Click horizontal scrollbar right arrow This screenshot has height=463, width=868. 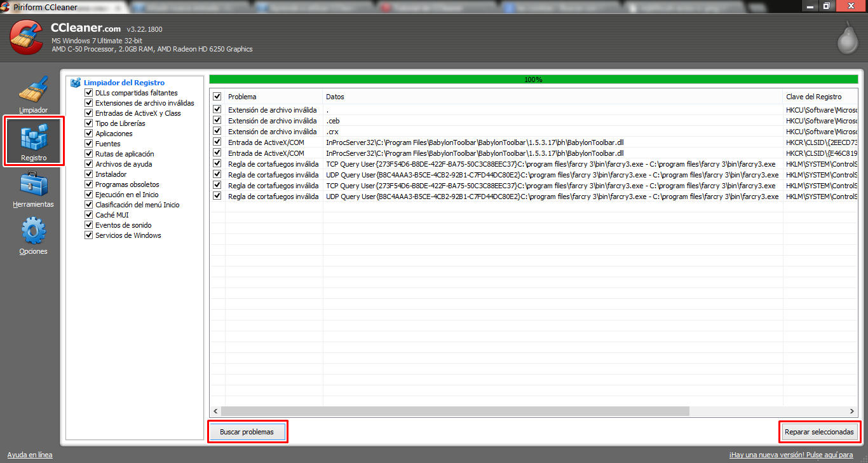pyautogui.click(x=853, y=411)
